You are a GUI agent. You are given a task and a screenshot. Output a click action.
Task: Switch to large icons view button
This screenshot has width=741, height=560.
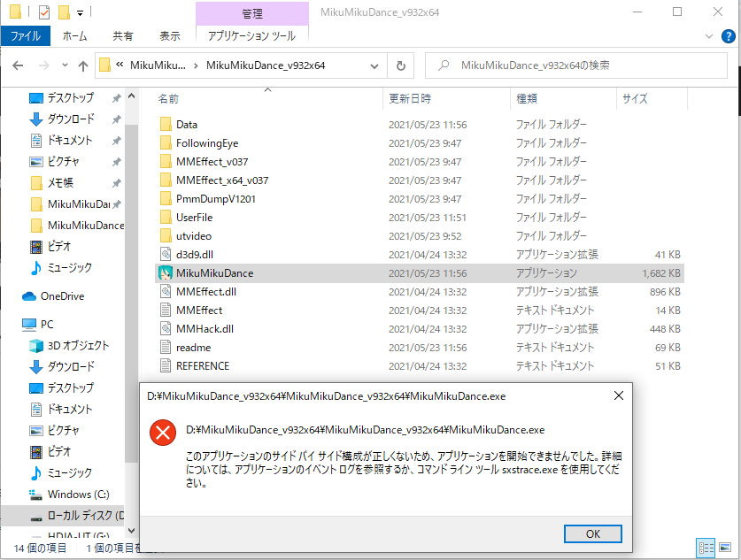point(726,548)
